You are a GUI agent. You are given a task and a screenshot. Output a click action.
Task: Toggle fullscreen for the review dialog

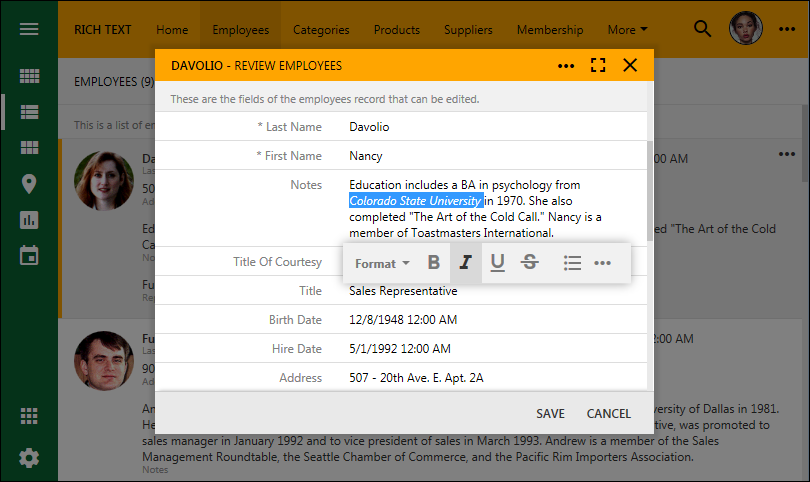[x=598, y=65]
